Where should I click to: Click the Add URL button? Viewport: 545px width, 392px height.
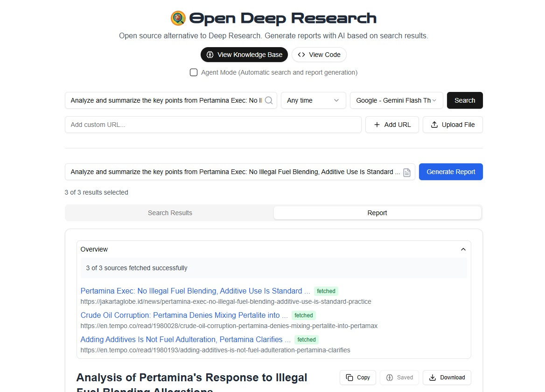coord(392,125)
